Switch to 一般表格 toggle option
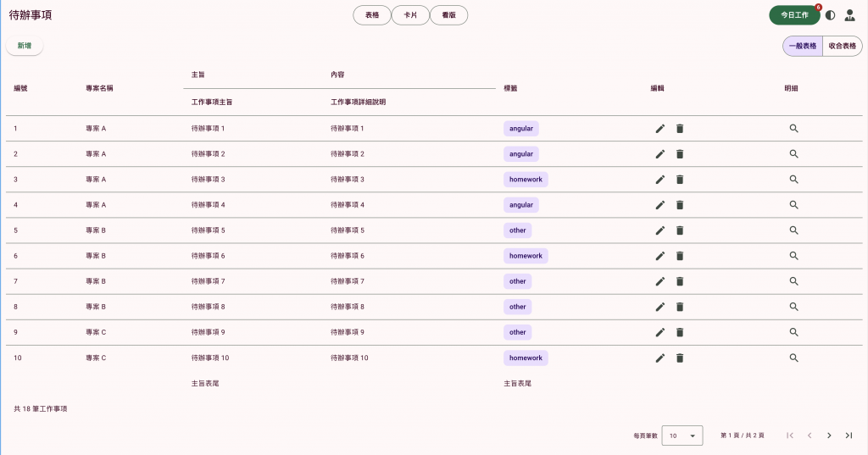 pyautogui.click(x=803, y=46)
